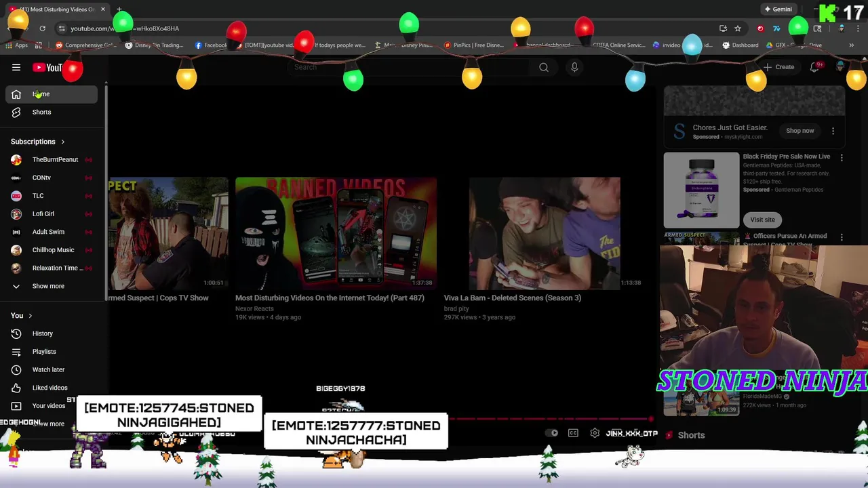Click the YouTube logo
The height and width of the screenshot is (488, 868).
point(48,67)
